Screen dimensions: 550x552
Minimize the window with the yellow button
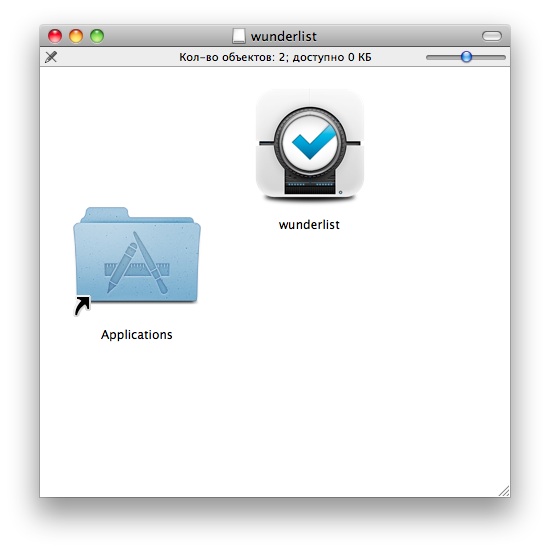coord(76,36)
